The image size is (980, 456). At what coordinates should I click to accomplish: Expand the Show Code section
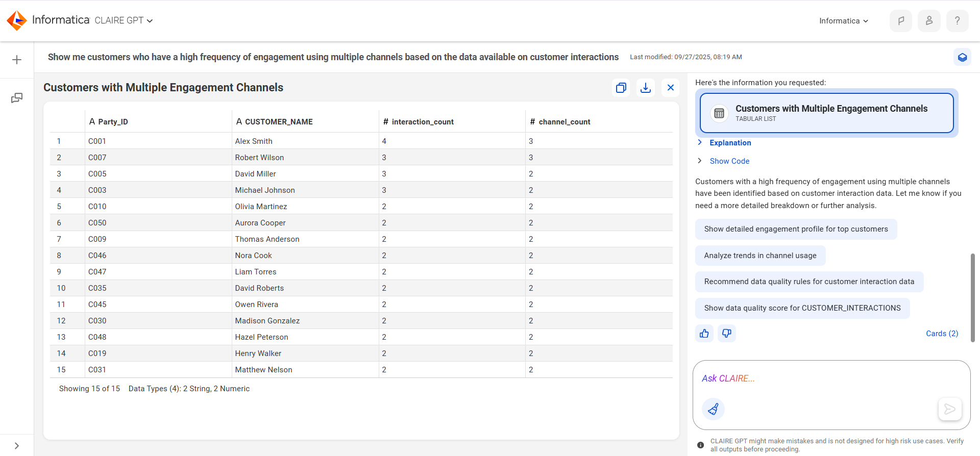tap(724, 161)
